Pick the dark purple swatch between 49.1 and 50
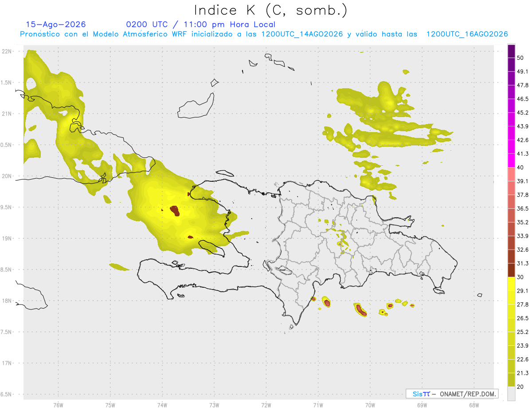 click(511, 65)
